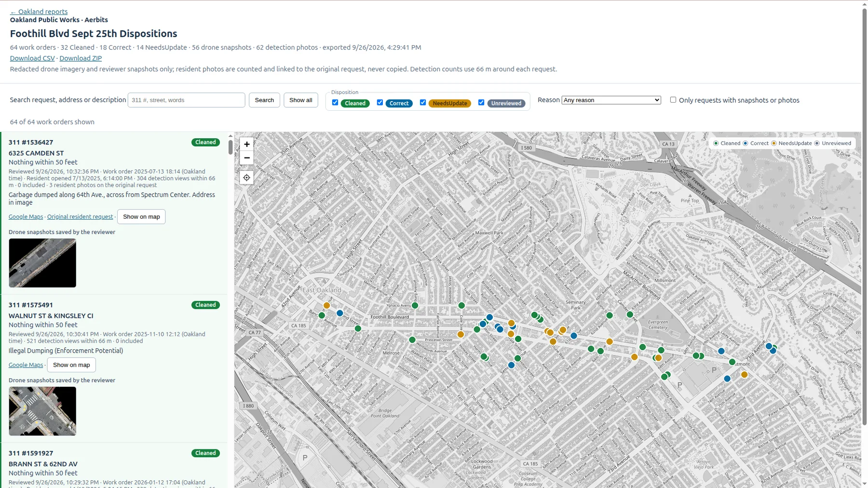Image resolution: width=868 pixels, height=488 pixels.
Task: Show Walnut St & Kingsley on map
Action: 71,365
